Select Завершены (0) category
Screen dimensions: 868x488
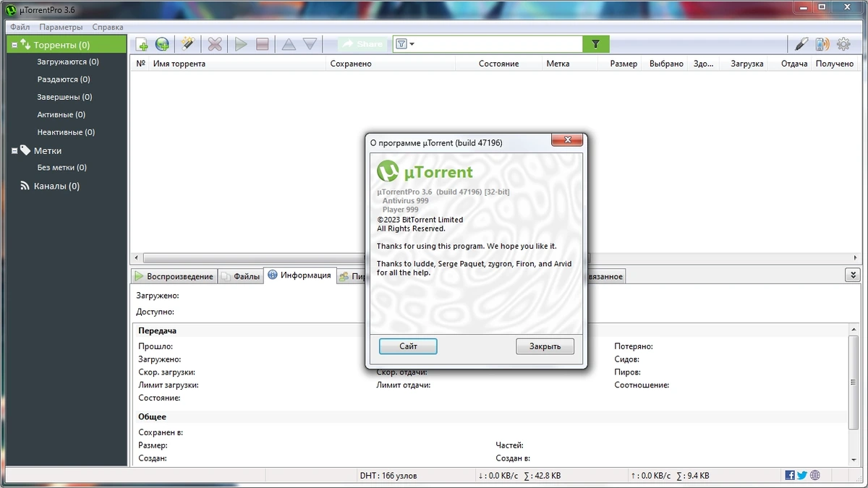[x=64, y=97]
